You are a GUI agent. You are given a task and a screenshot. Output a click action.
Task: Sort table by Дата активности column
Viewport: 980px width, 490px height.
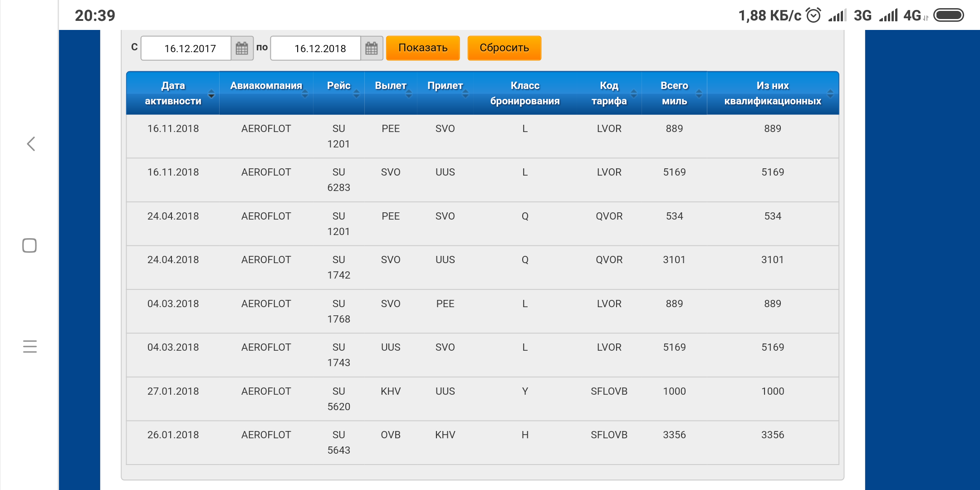click(x=173, y=93)
